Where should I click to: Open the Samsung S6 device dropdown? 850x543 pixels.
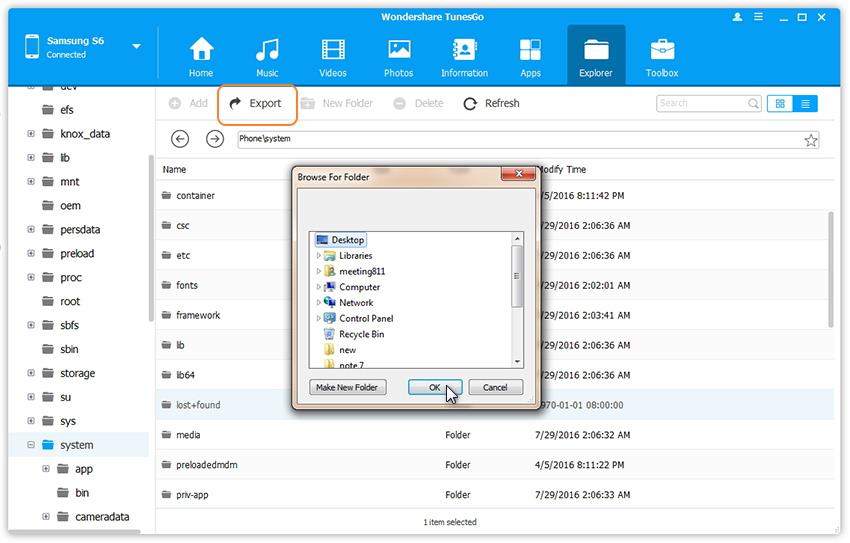pyautogui.click(x=136, y=46)
